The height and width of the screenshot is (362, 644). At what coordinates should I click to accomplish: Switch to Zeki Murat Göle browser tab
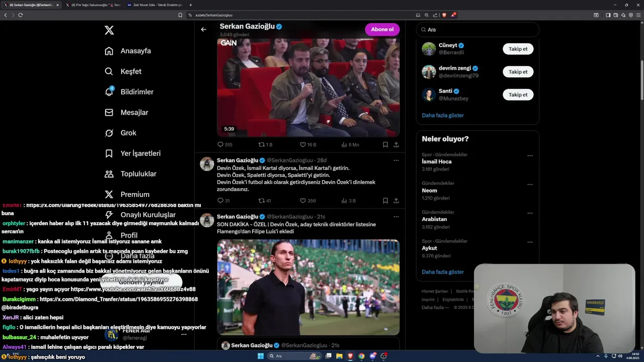coord(155,5)
